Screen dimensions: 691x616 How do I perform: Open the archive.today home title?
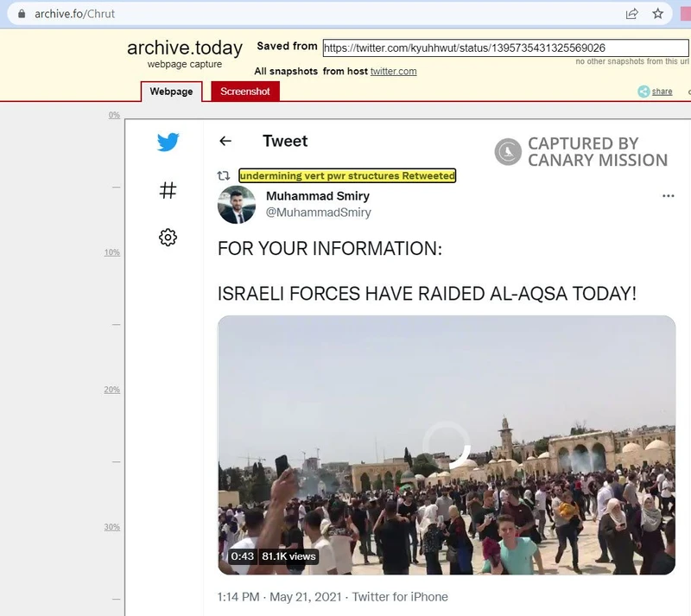coord(184,48)
